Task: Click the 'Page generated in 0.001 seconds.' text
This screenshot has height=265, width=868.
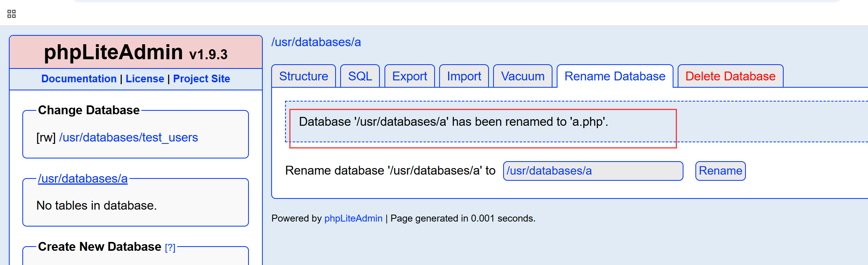Action: tap(463, 218)
